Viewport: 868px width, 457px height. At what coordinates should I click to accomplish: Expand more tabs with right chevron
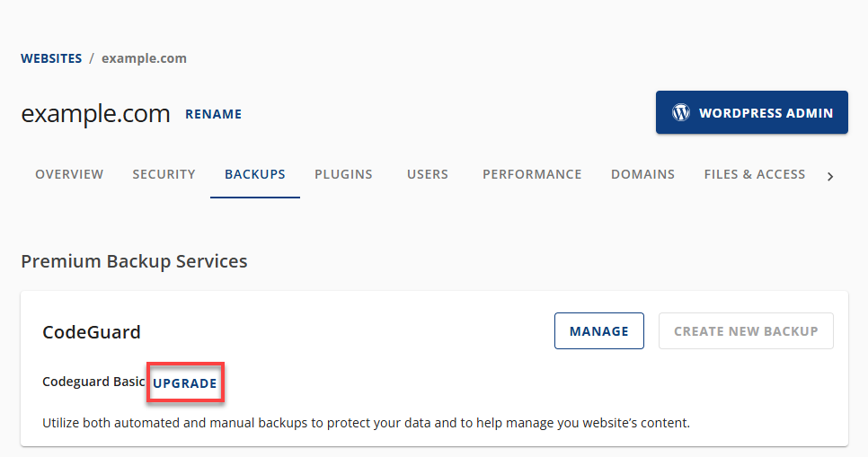[829, 177]
